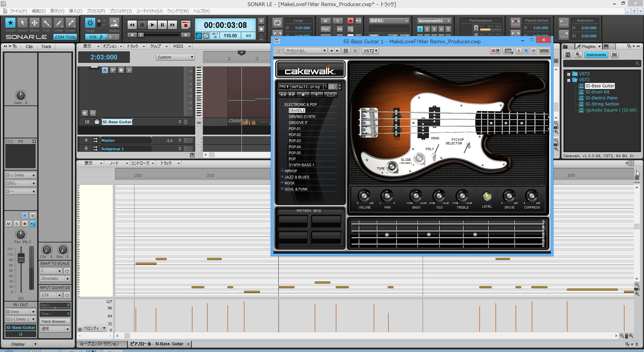
Task: Go to project end button
Action: [x=185, y=35]
